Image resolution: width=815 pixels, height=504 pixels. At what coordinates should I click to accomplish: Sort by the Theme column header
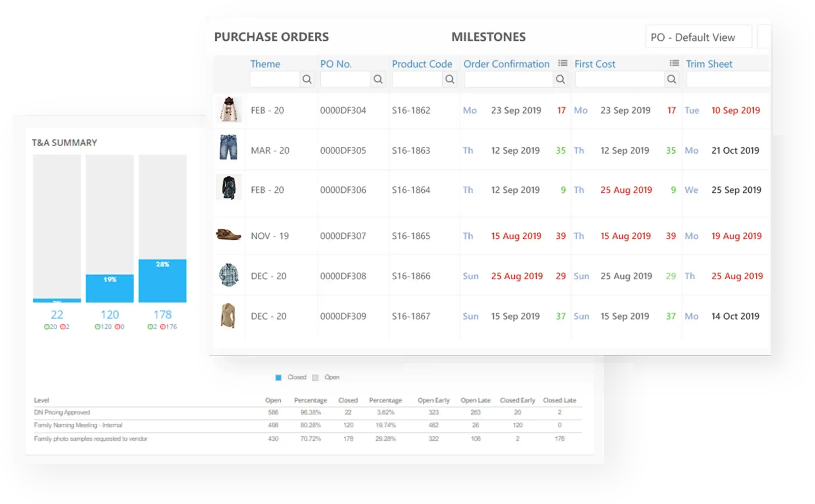click(x=265, y=64)
